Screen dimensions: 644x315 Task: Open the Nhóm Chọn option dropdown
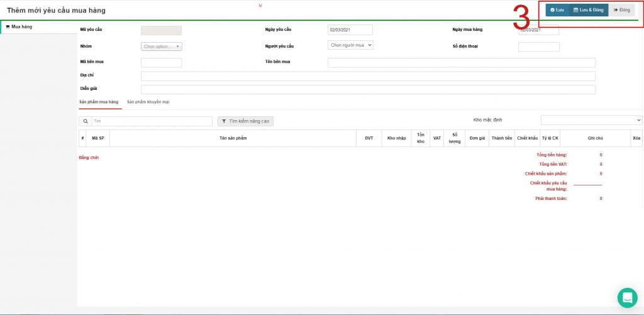click(x=162, y=47)
